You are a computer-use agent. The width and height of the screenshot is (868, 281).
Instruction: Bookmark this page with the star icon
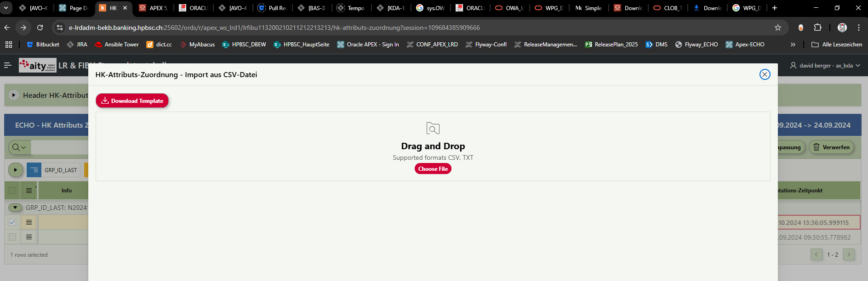778,28
